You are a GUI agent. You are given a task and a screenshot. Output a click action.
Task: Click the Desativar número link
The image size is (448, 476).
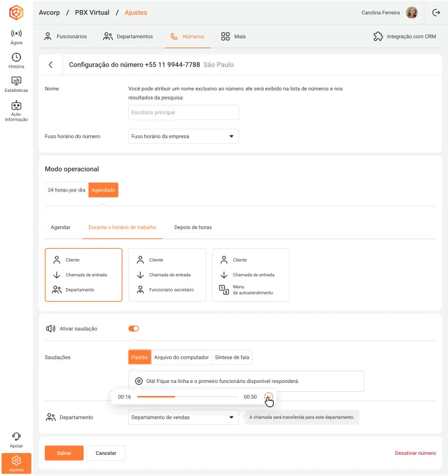coord(415,453)
